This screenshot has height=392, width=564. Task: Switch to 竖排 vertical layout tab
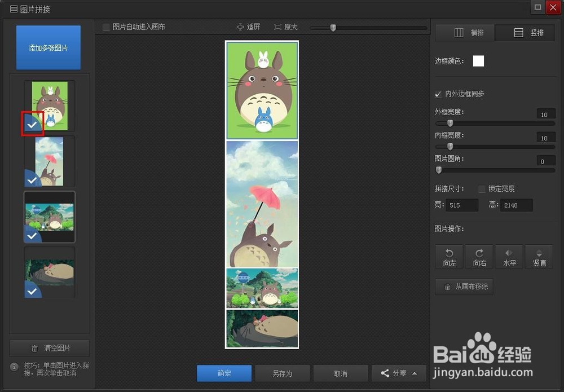tap(525, 33)
